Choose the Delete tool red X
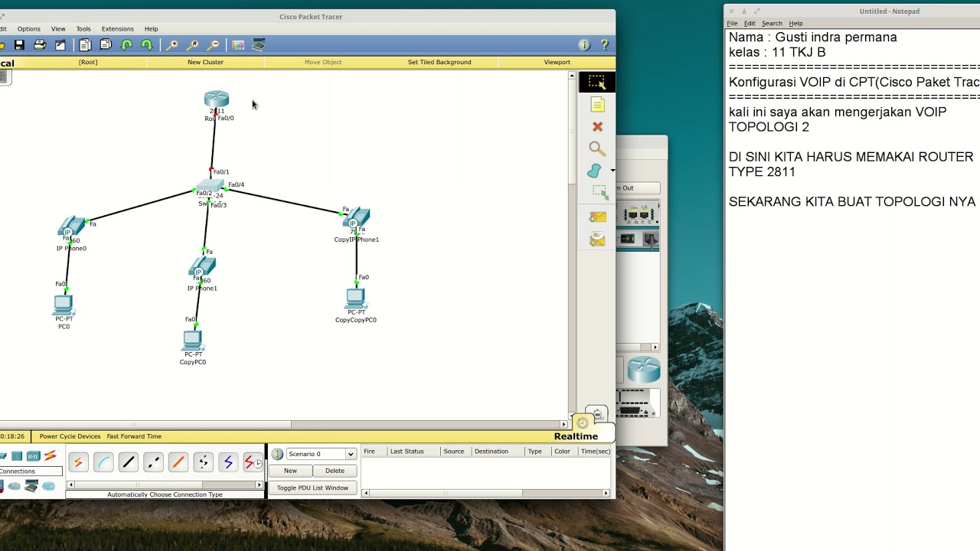This screenshot has width=980, height=551. click(x=597, y=126)
